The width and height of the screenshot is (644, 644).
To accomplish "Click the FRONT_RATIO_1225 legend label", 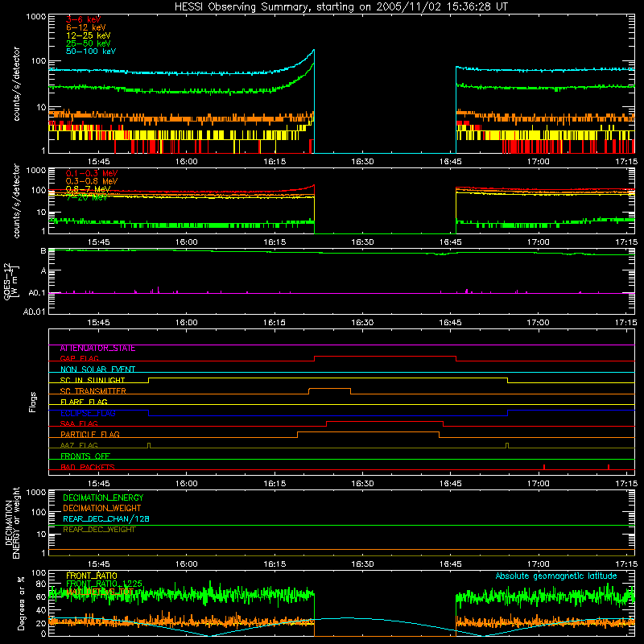I will pos(105,584).
